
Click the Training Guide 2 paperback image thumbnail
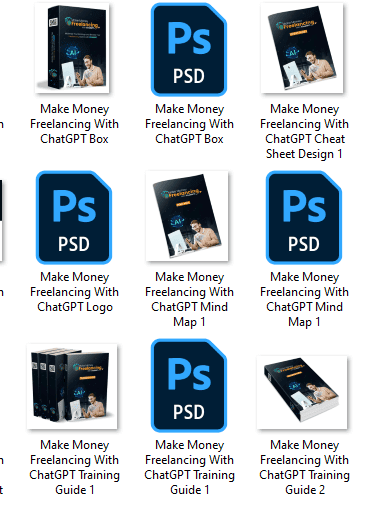(302, 393)
